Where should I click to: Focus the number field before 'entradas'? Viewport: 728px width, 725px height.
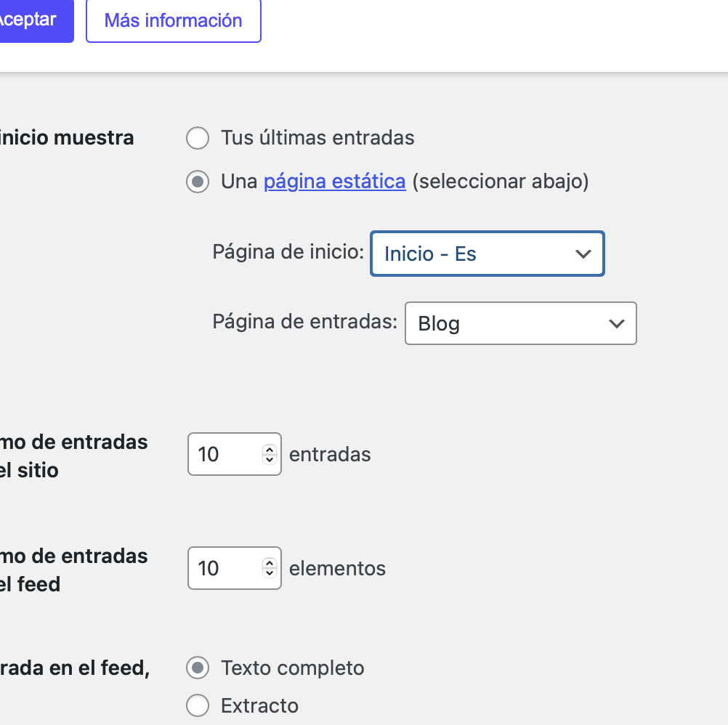click(222, 455)
